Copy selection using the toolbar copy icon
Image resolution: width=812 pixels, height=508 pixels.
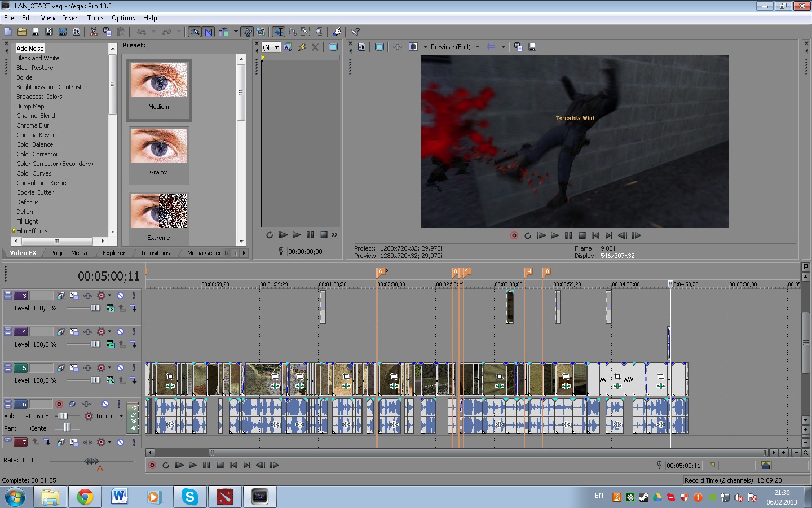coord(107,32)
